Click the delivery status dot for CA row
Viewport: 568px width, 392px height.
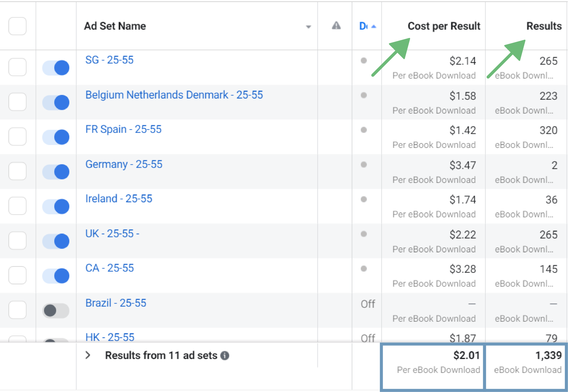point(364,268)
